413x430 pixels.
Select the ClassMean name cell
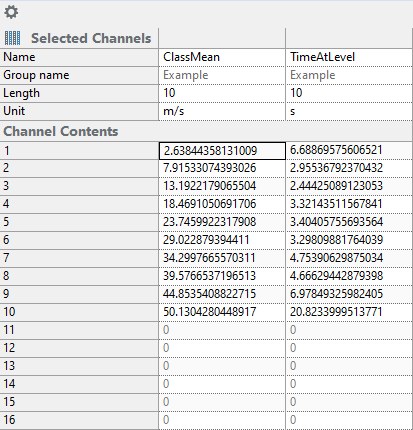tap(222, 57)
